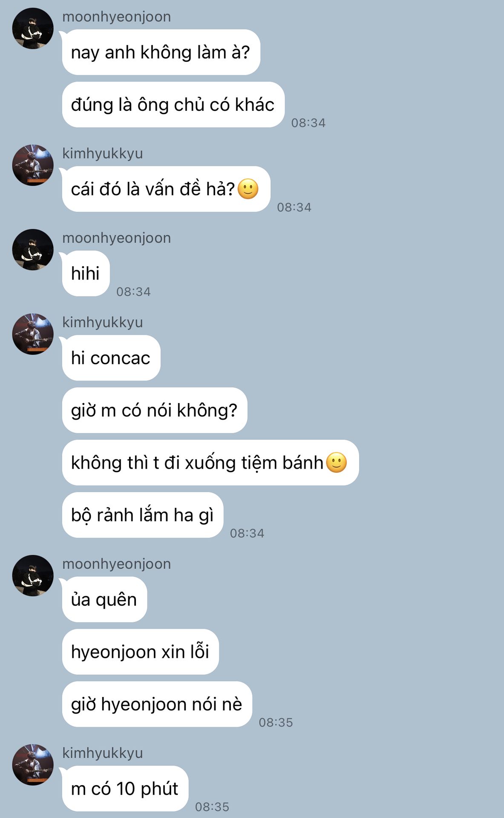Click the kimhyukkyu name above 'hi concac'
This screenshot has height=818, width=504.
point(103,323)
